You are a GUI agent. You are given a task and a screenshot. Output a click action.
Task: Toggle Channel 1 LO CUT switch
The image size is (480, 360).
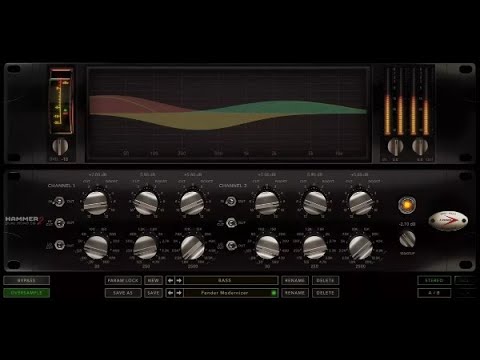click(60, 245)
